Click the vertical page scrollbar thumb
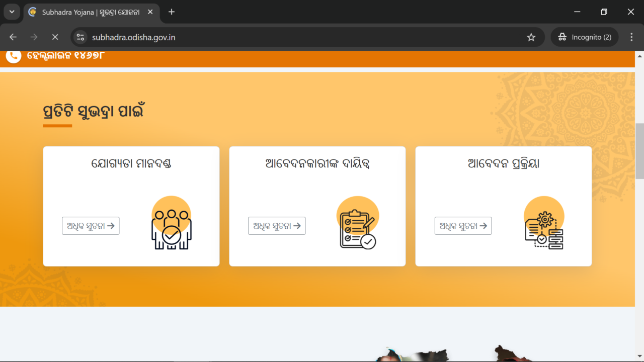644x362 pixels. (639, 151)
